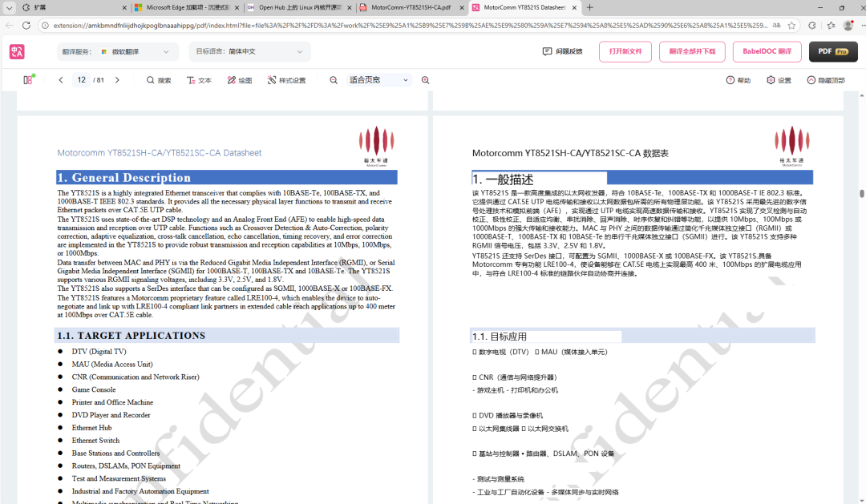The width and height of the screenshot is (866, 504).
Task: Click the CNR（通信与网络提升器）line
Action: click(515, 377)
